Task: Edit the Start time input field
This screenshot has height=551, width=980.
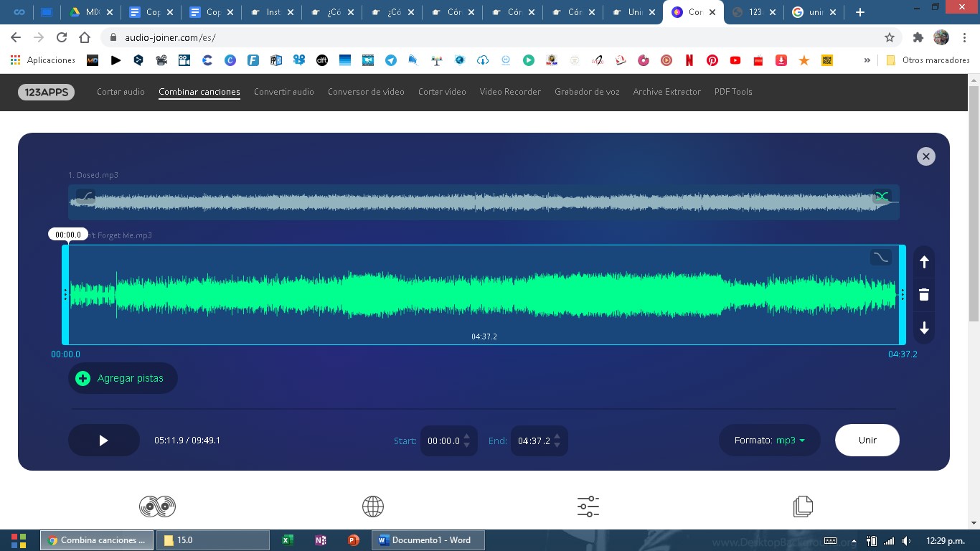Action: [x=445, y=441]
